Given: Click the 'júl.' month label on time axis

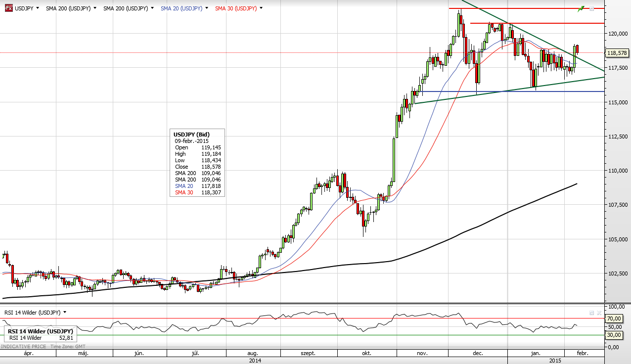Looking at the screenshot, I should coord(195,354).
